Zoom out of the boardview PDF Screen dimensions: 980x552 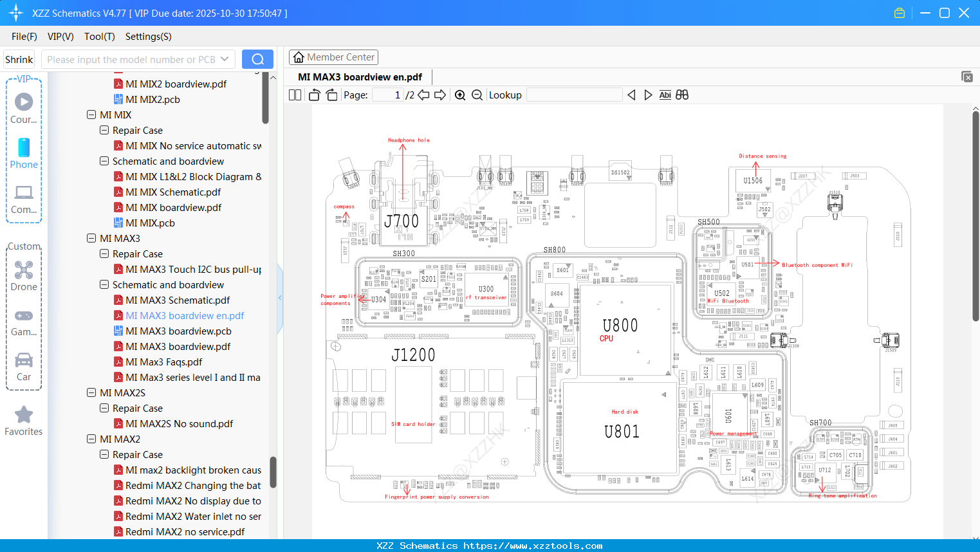[x=476, y=95]
